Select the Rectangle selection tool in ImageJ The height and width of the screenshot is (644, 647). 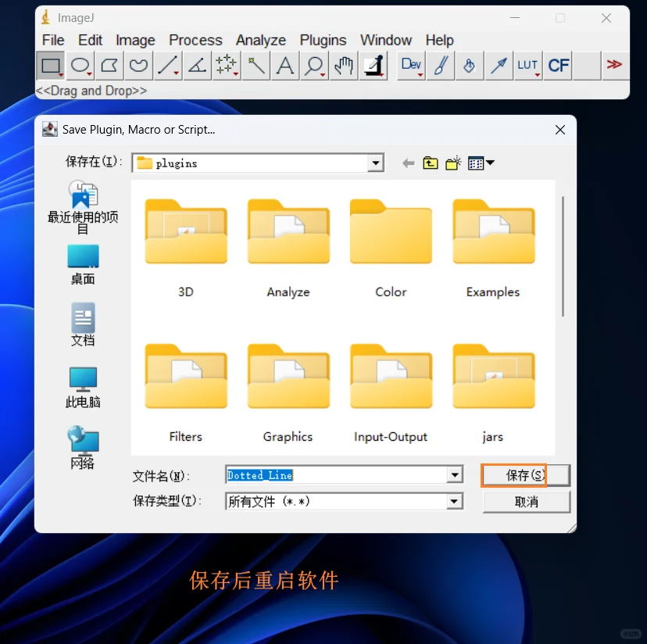pyautogui.click(x=51, y=66)
